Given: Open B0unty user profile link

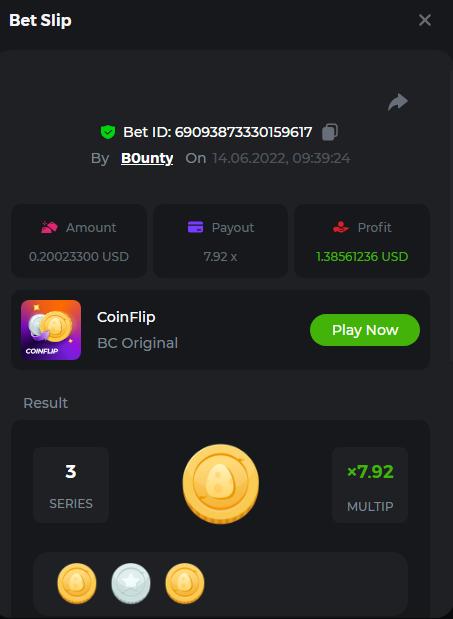Looking at the screenshot, I should (147, 158).
